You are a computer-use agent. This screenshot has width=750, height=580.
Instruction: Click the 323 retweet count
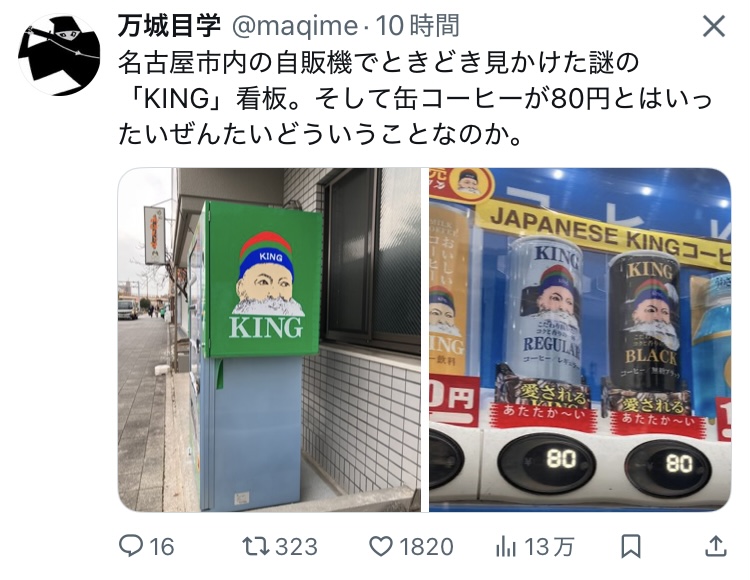point(297,547)
